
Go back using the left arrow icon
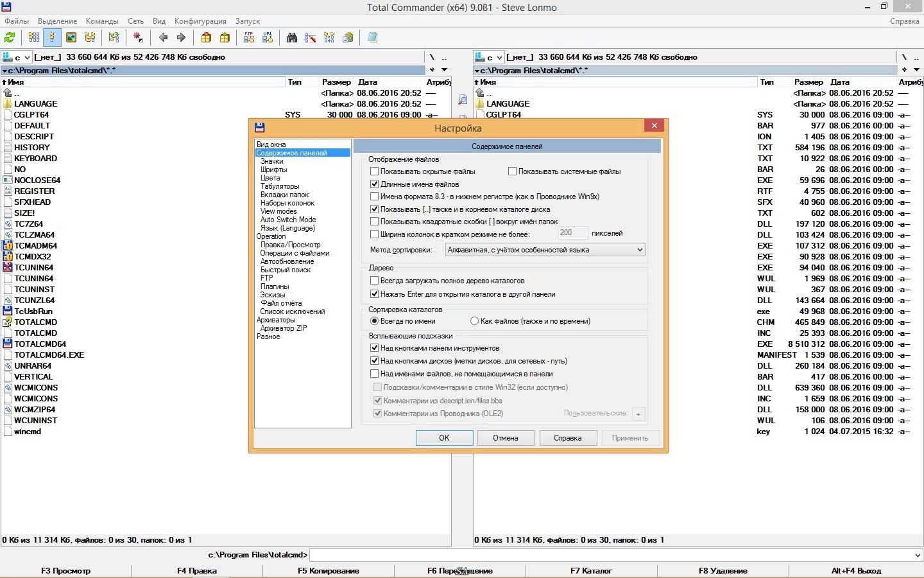pyautogui.click(x=163, y=38)
